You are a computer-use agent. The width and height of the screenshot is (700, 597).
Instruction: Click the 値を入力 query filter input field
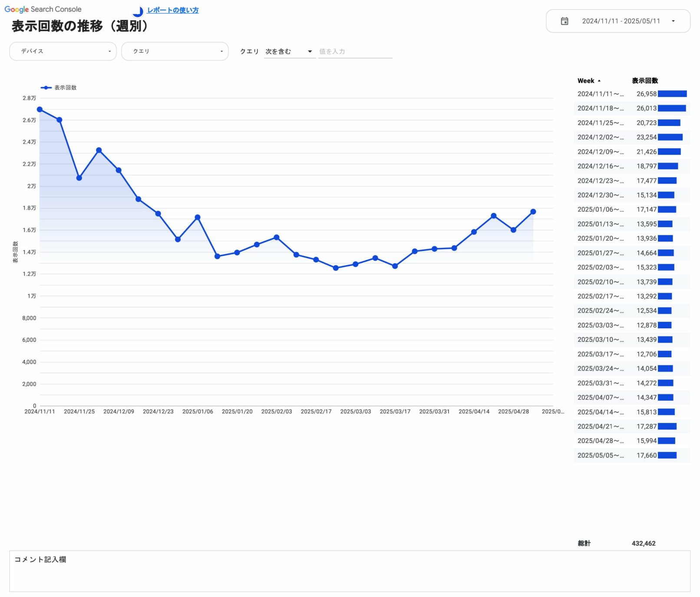pyautogui.click(x=355, y=51)
